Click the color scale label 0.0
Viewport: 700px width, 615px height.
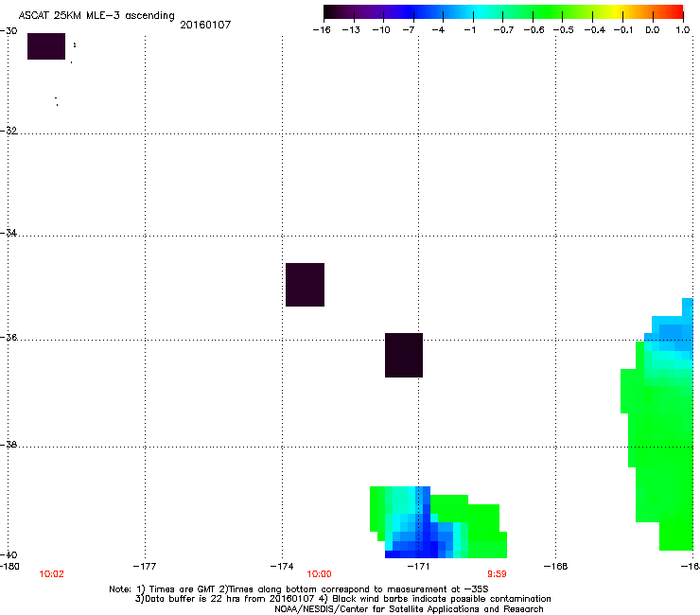click(653, 30)
